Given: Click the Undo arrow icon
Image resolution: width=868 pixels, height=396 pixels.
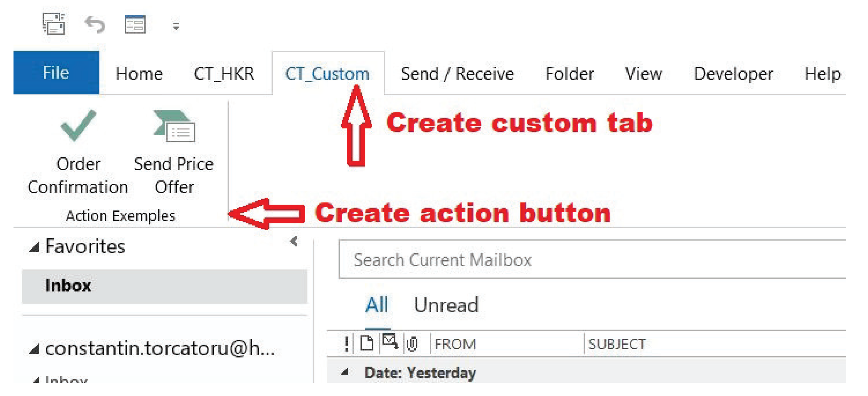Looking at the screenshot, I should (x=95, y=25).
